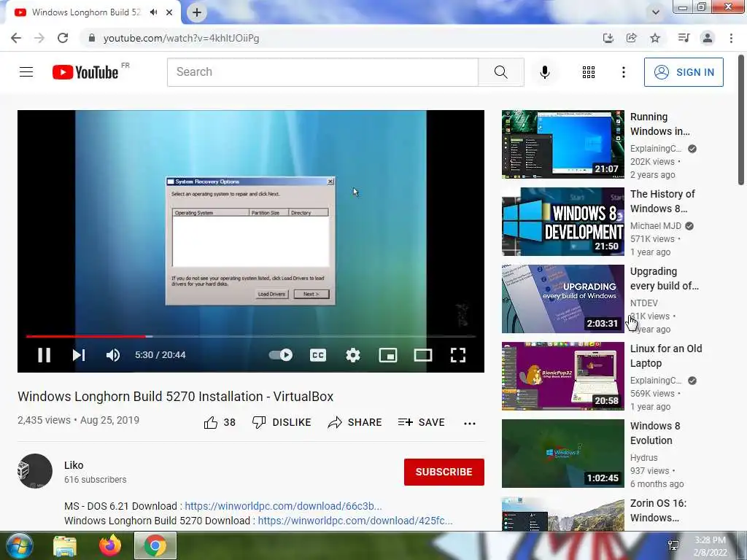
Task: Go forward with the browser arrow
Action: pos(39,38)
